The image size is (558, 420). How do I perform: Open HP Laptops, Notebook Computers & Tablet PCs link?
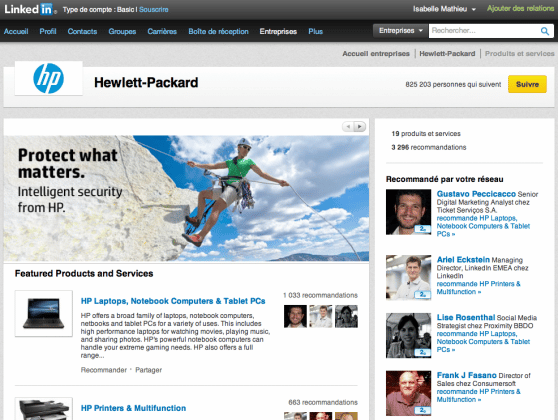(x=173, y=301)
